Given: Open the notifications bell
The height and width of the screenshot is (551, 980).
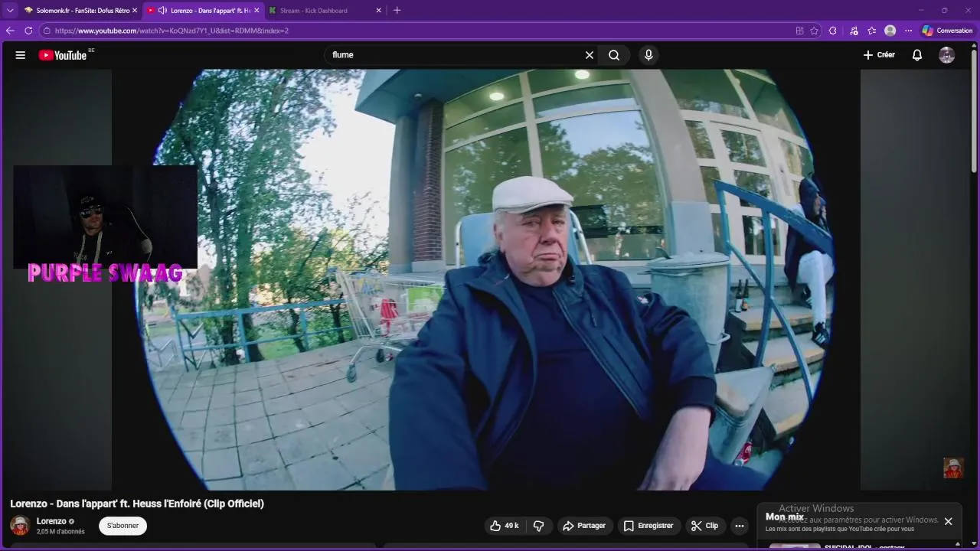Looking at the screenshot, I should [917, 55].
